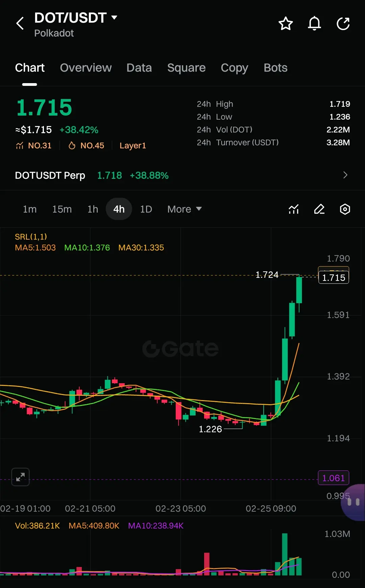
Task: Select 1h timeframe
Action: 93,209
